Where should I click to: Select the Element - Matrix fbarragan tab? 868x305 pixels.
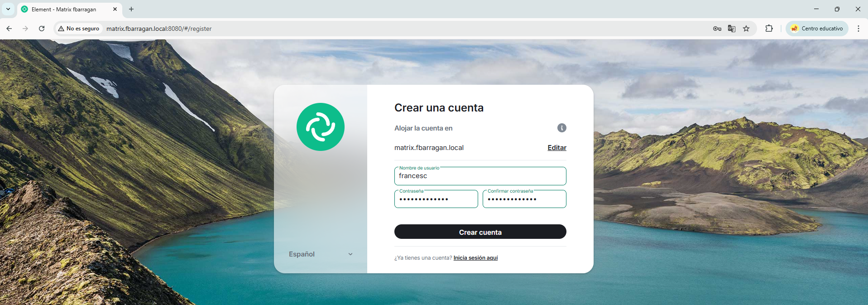70,9
